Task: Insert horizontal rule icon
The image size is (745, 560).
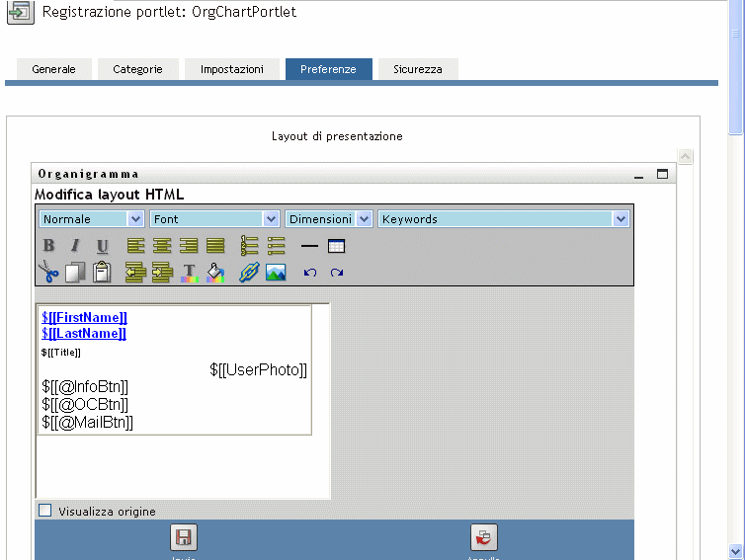Action: pyautogui.click(x=309, y=246)
